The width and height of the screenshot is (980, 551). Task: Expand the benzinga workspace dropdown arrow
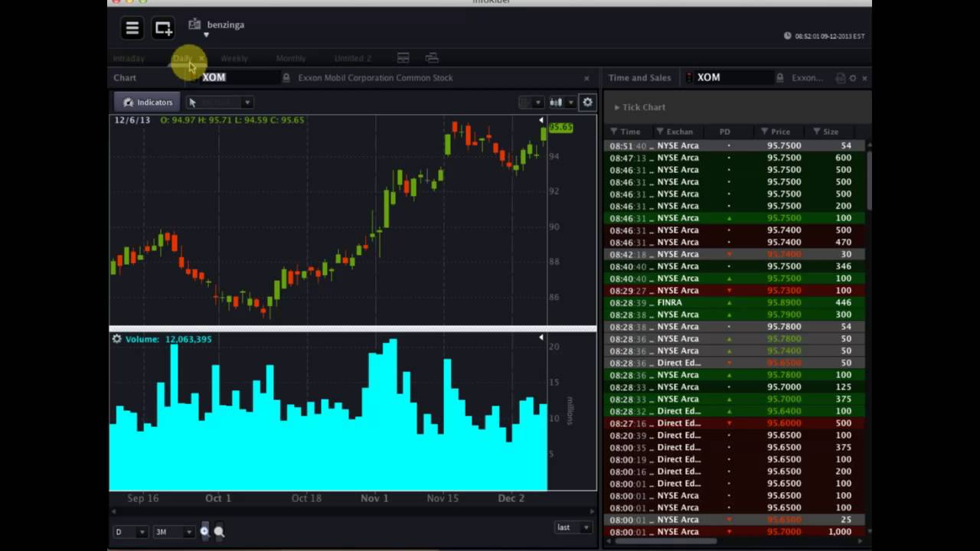point(206,35)
